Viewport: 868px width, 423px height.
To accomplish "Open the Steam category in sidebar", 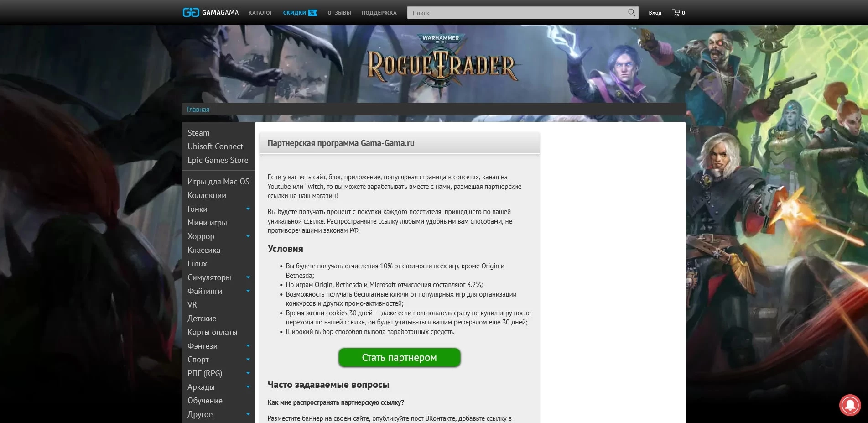I will (x=198, y=133).
